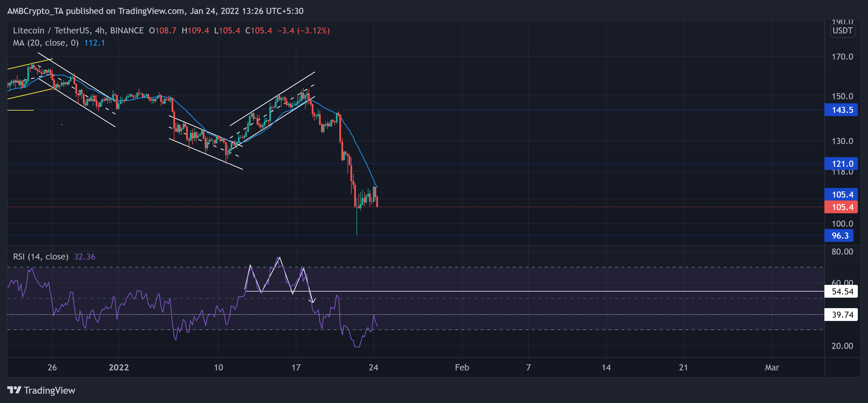Image resolution: width=868 pixels, height=403 pixels.
Task: Click the Feb label on the time axis
Action: click(462, 368)
